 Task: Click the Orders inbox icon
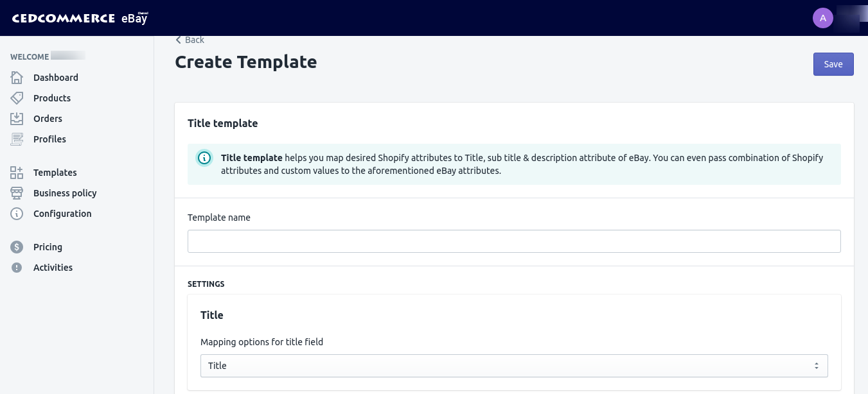(x=17, y=119)
